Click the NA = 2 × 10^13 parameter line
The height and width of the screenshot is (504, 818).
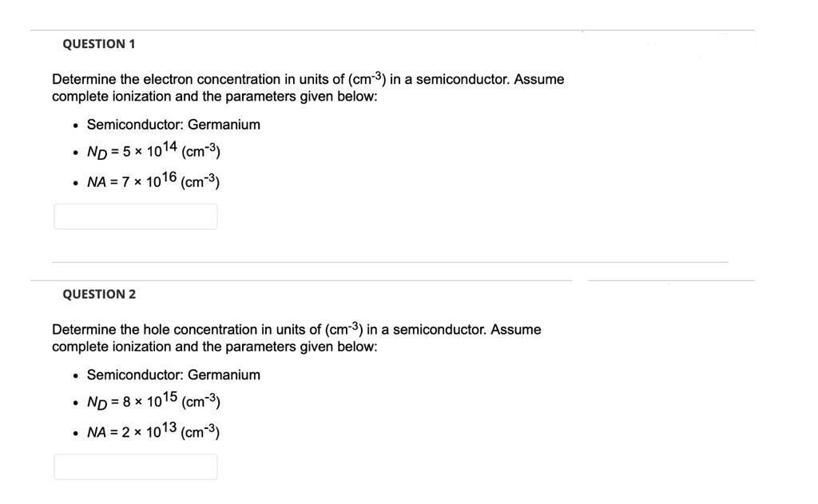coord(152,431)
